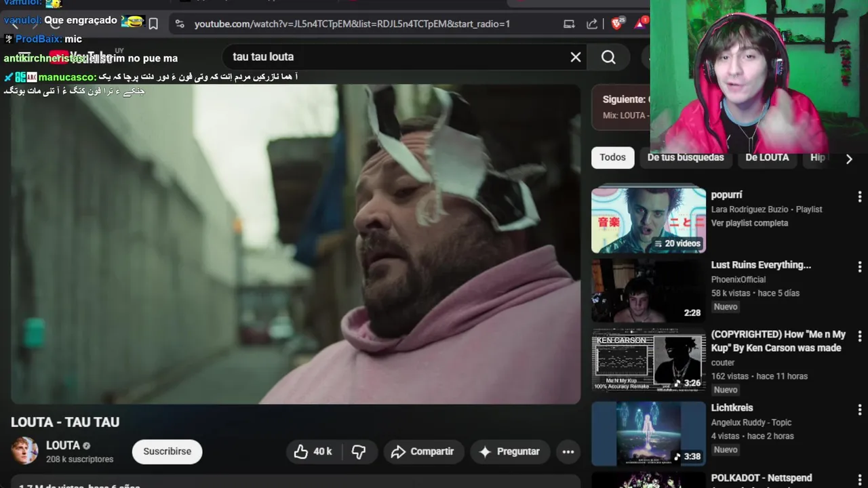This screenshot has width=868, height=488.
Task: Click the '(COPYRIGHTED) How Me n My Kup' title
Action: point(778,341)
